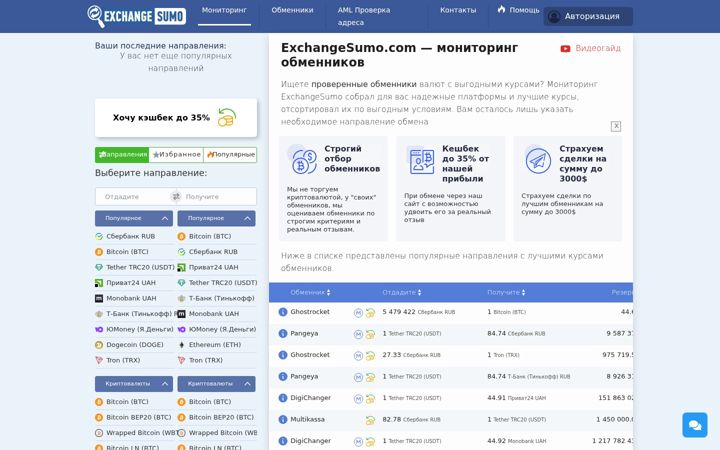
Task: Click the Кешбек до 35% card icon
Action: click(421, 160)
